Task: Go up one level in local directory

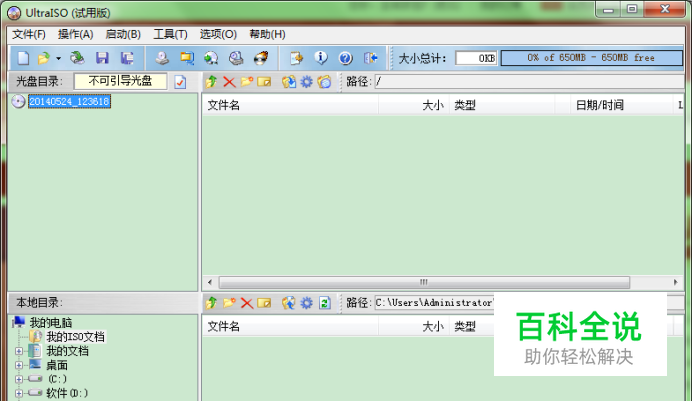Action: (x=211, y=303)
